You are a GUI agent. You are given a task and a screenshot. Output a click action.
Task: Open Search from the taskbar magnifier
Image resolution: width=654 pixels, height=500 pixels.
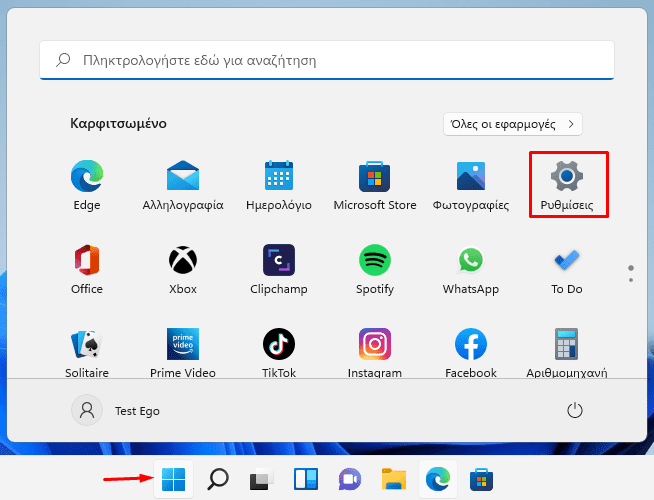[x=218, y=479]
